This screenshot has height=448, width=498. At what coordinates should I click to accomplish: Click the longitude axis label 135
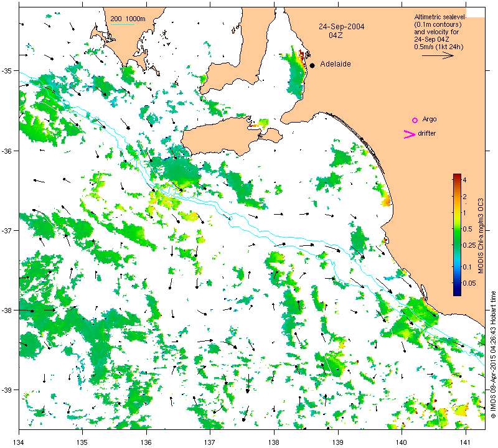pos(83,442)
